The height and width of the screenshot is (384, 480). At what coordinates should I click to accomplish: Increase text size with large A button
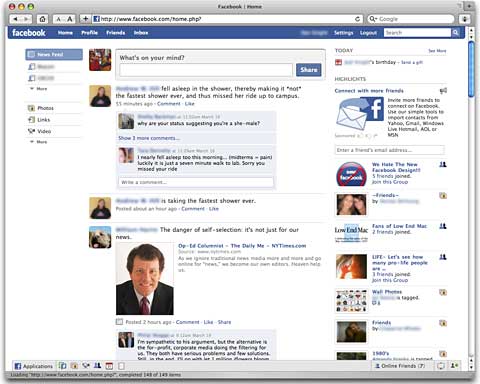[x=70, y=19]
